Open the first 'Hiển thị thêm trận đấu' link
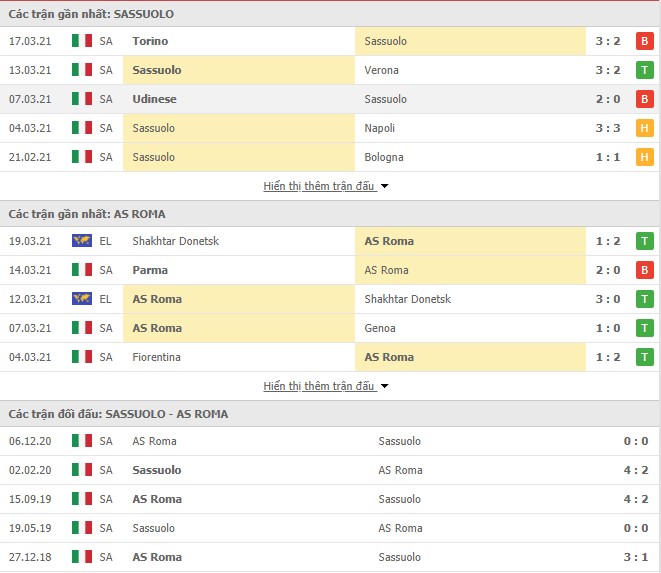The image size is (661, 573). 319,186
